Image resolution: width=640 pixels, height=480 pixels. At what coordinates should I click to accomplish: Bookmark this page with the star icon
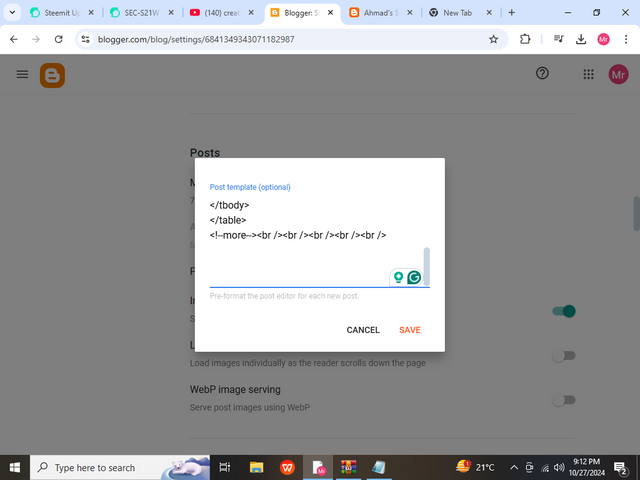(493, 39)
